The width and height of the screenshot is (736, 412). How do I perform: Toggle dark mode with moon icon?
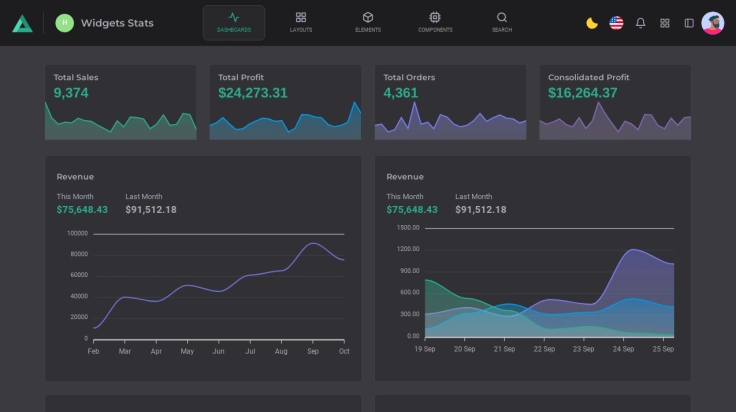pyautogui.click(x=592, y=23)
